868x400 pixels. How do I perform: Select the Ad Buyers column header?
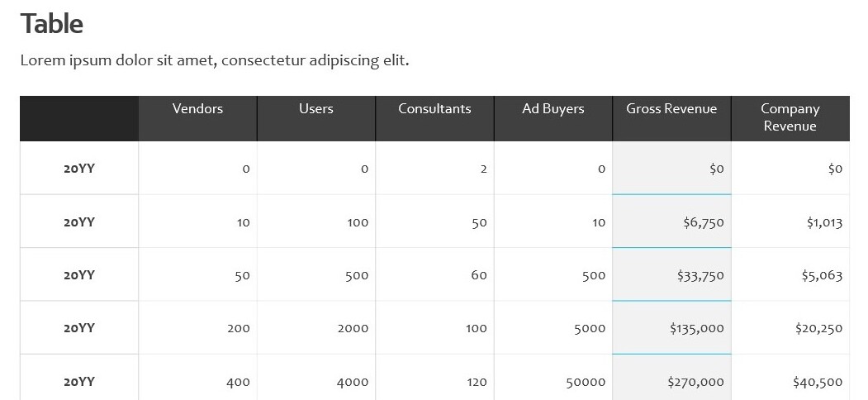pyautogui.click(x=553, y=109)
